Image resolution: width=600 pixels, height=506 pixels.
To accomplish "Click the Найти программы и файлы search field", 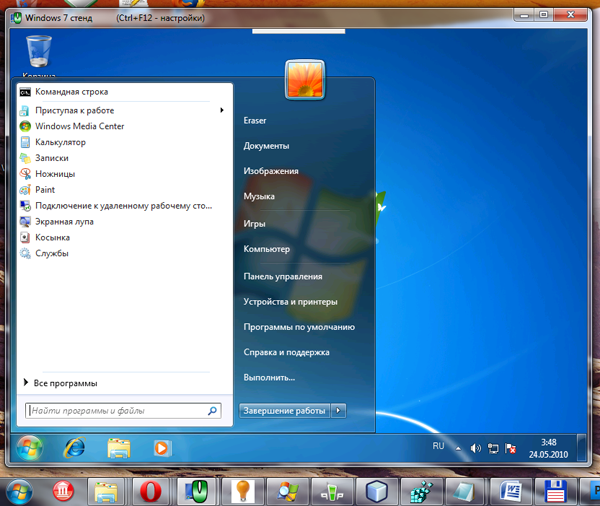I will [x=123, y=411].
